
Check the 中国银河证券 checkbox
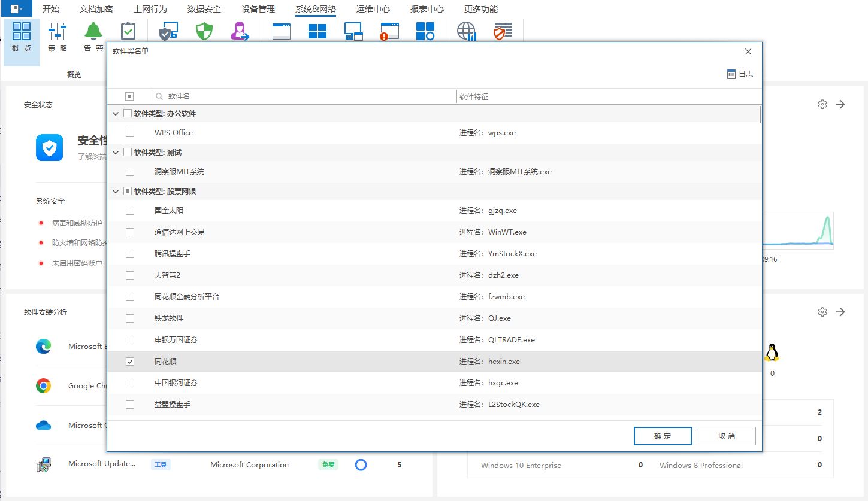click(130, 383)
